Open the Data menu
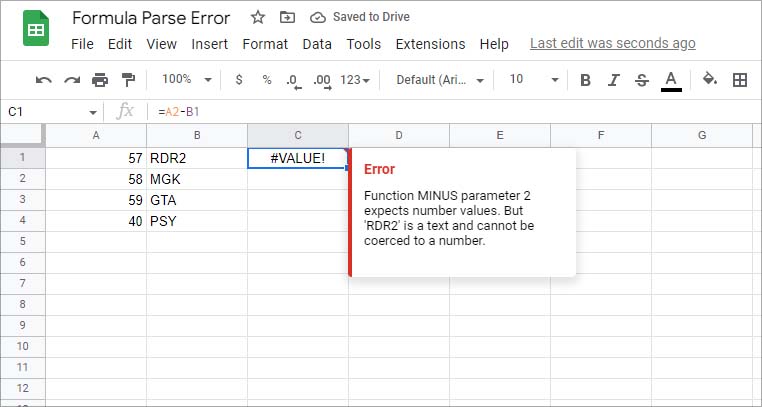The image size is (762, 407). (317, 44)
